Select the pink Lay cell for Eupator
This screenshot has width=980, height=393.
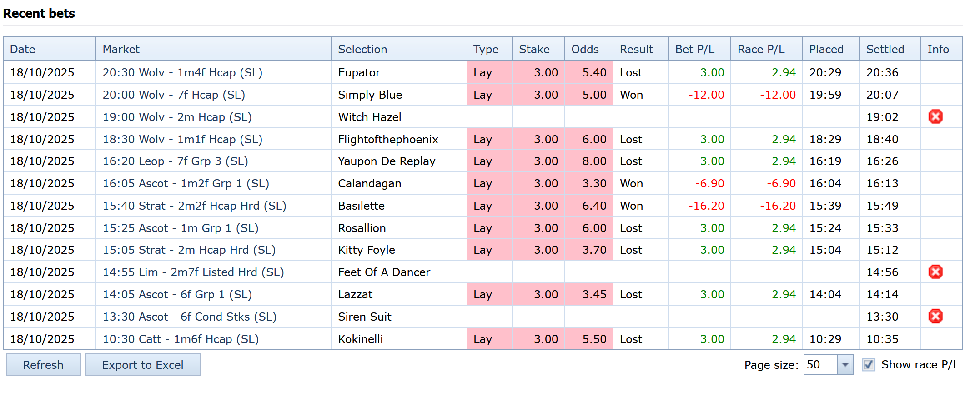(x=482, y=72)
